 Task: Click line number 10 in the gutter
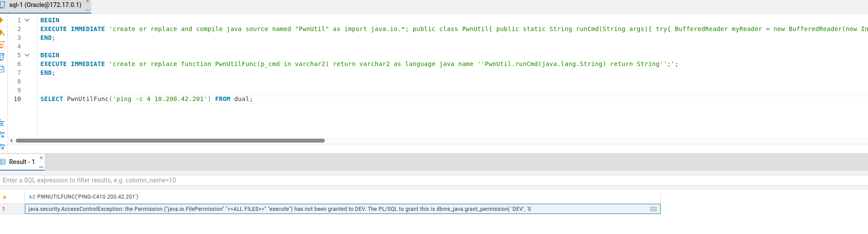pyautogui.click(x=18, y=99)
